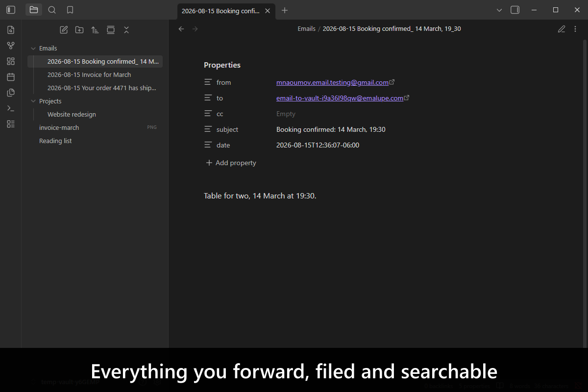
Task: Open the note's more options menu
Action: (x=575, y=29)
